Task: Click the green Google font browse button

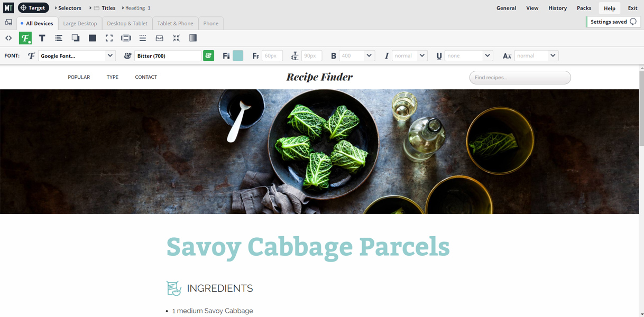Action: (208, 55)
